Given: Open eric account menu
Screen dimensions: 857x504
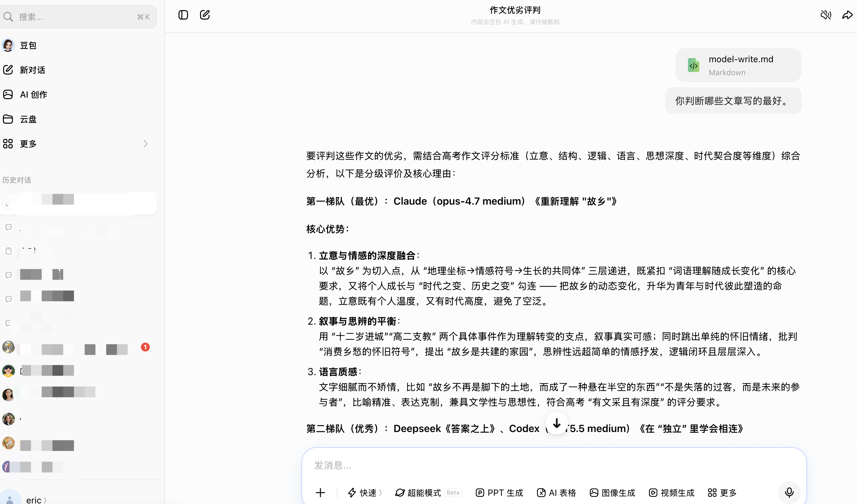Looking at the screenshot, I should click(36, 500).
